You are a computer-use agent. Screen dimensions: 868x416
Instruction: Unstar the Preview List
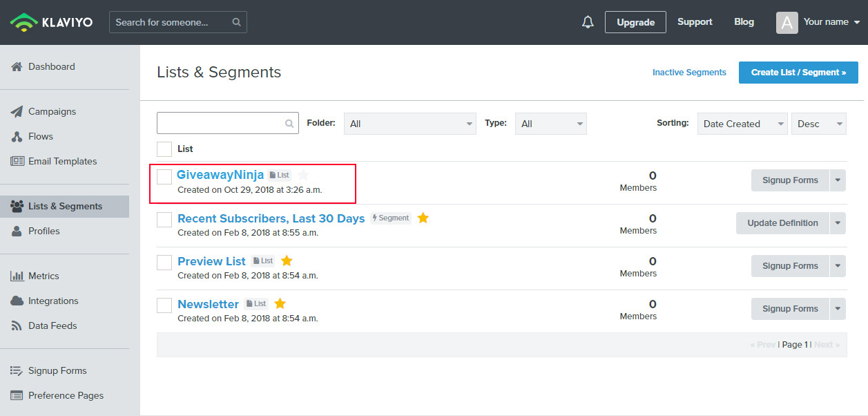pos(287,261)
